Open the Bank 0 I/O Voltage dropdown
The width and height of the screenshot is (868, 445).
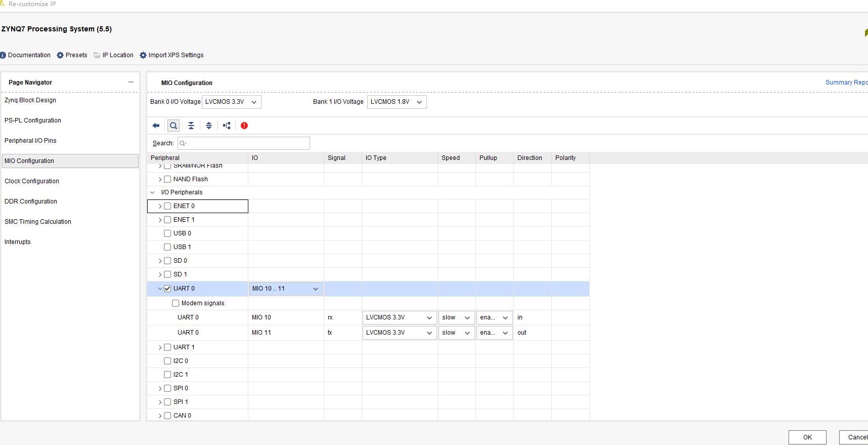tap(232, 102)
